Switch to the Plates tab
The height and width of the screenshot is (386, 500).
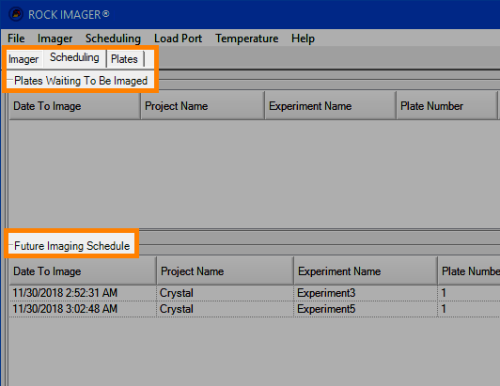click(x=124, y=59)
